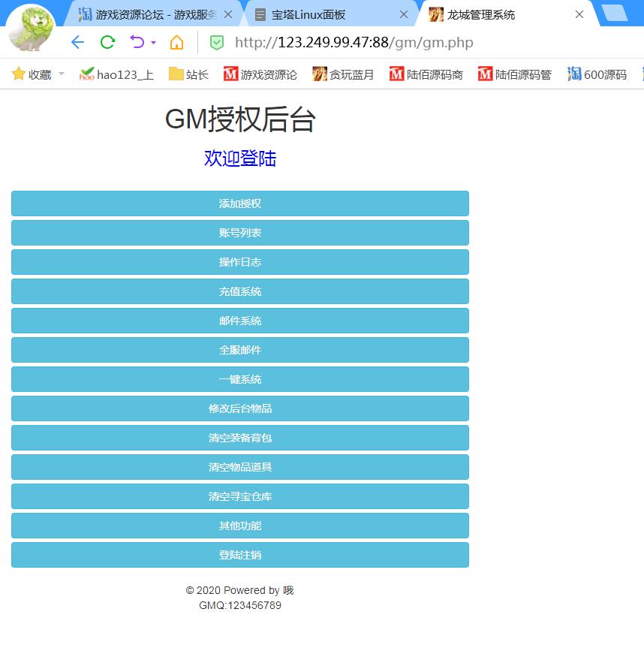Reload the page with green refresh icon

click(107, 42)
